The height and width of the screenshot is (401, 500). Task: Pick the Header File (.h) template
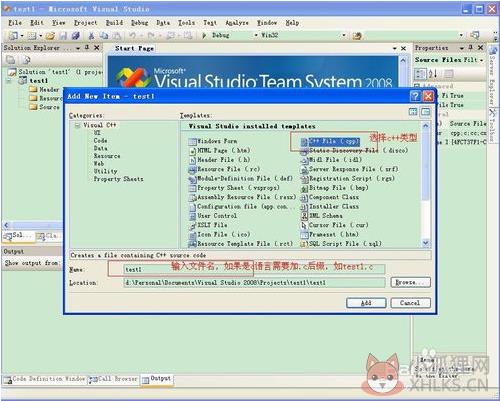219,160
